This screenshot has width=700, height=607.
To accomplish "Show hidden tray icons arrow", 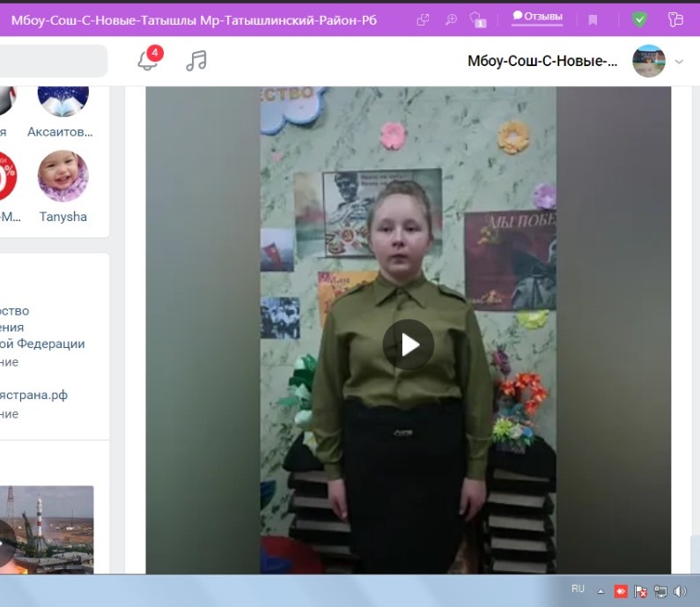I will tap(601, 591).
